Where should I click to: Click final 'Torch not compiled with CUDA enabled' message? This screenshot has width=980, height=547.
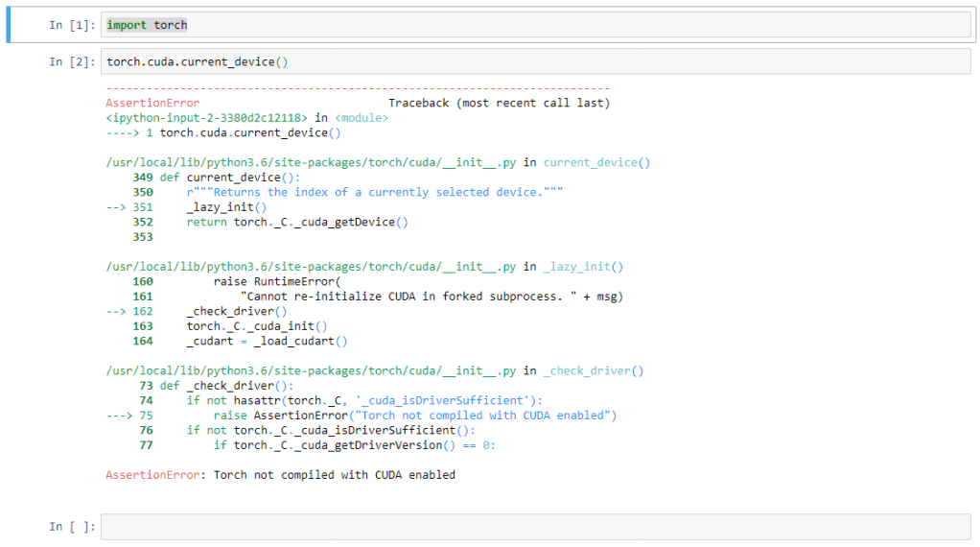334,475
